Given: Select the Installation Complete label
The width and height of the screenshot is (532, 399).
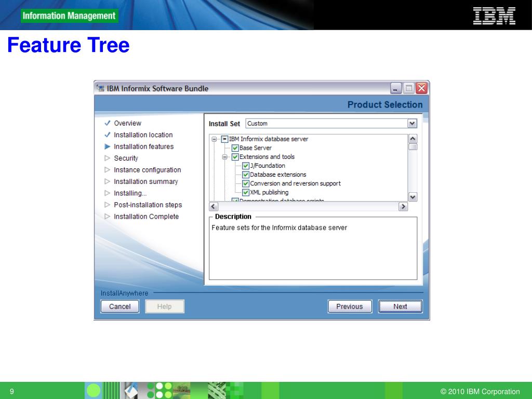Looking at the screenshot, I should (x=146, y=217).
